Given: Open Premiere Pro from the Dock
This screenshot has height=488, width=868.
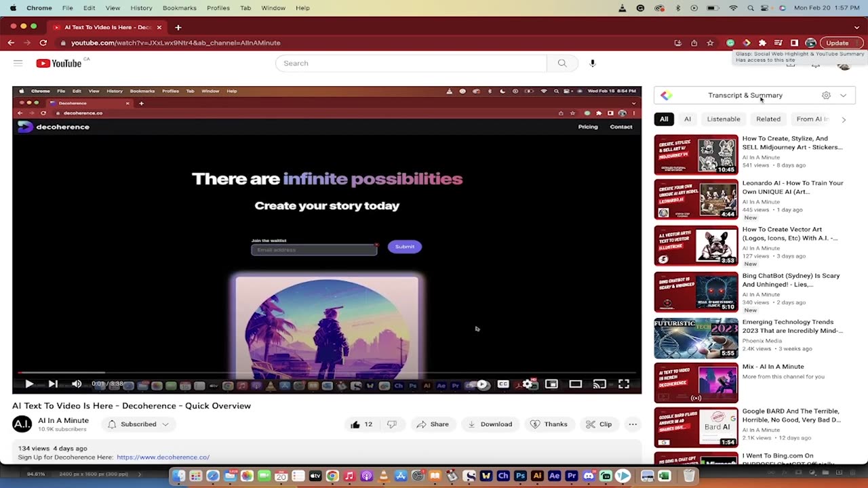Looking at the screenshot, I should [571, 476].
